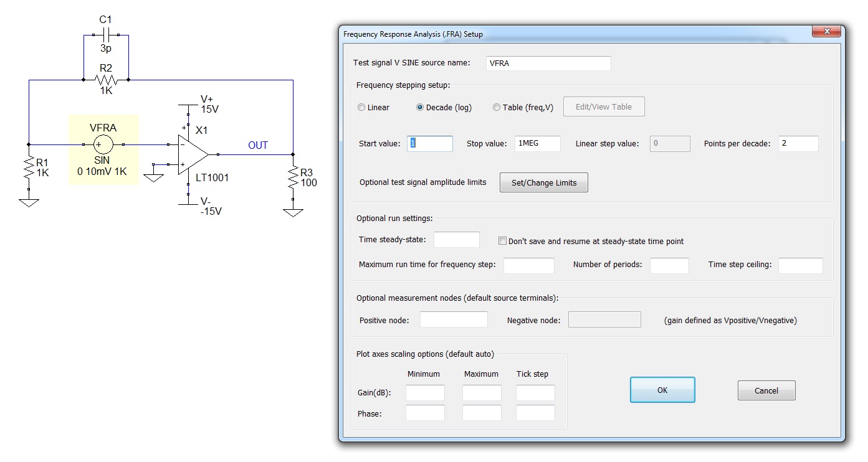This screenshot has width=868, height=462.
Task: Click the Test signal source name field
Action: 548,64
